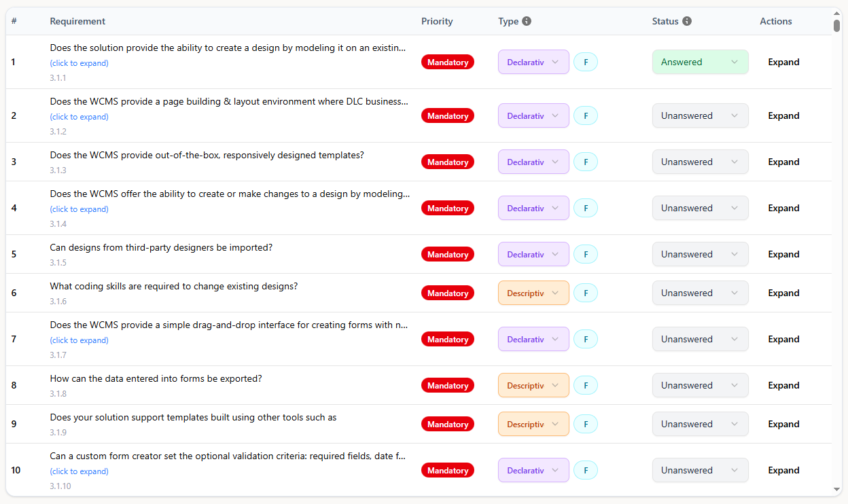Open the Descriptive type dropdown in row 8
Screen dimensions: 848x504
tap(533, 385)
